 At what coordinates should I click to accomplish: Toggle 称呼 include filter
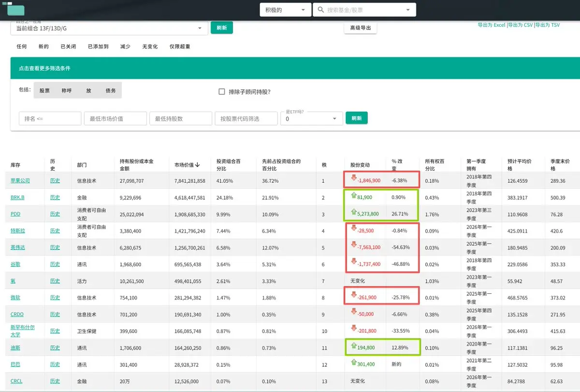[x=67, y=90]
